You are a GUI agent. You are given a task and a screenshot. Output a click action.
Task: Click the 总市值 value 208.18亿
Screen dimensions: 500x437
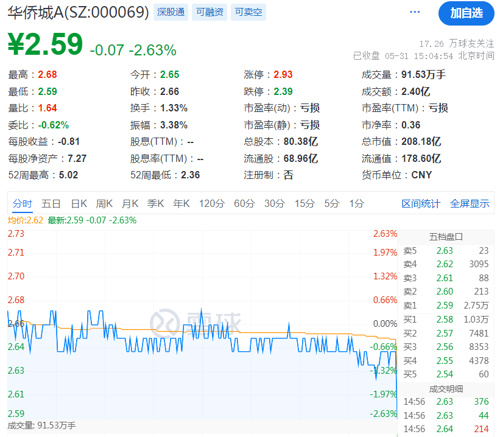point(421,142)
